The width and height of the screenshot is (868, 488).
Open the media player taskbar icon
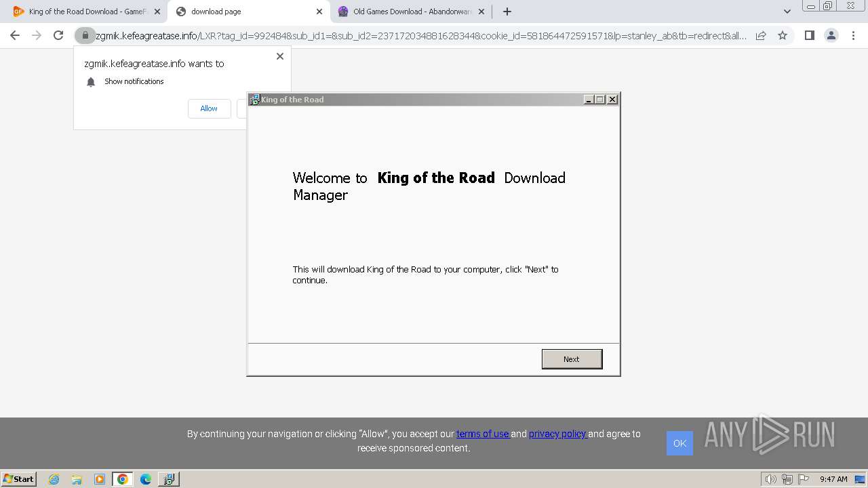point(100,479)
